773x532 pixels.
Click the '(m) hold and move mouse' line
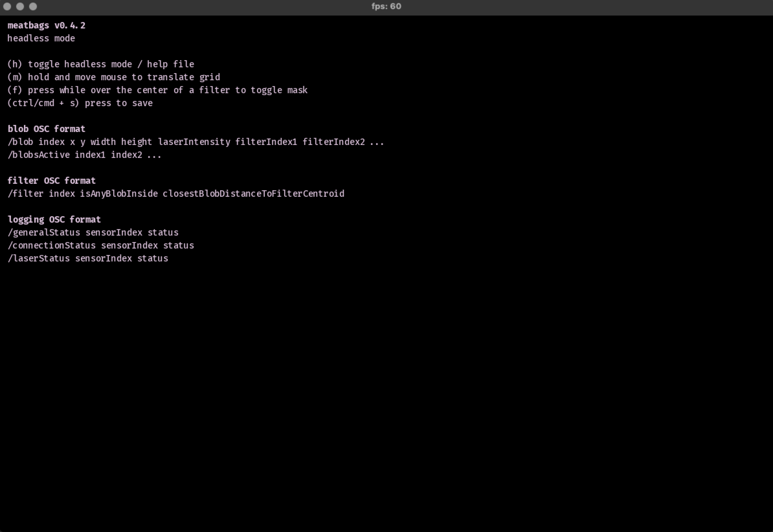pos(114,77)
